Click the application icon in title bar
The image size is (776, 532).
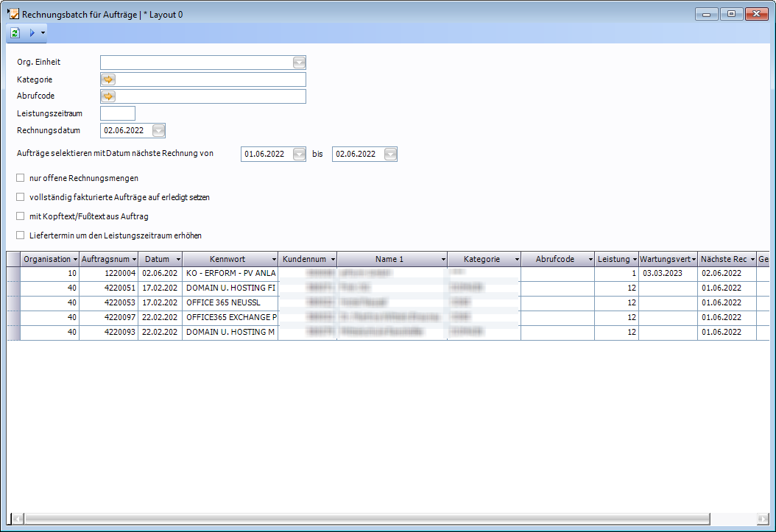coord(13,14)
